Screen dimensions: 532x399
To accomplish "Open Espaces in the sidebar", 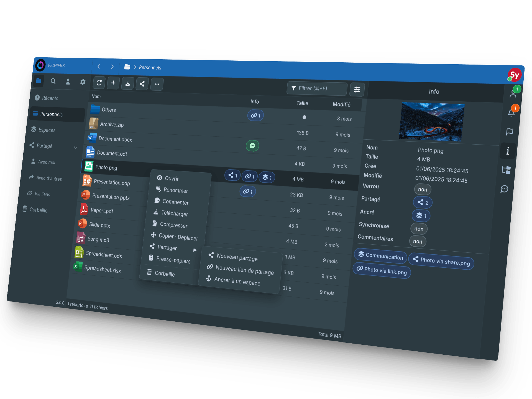I will [x=43, y=130].
